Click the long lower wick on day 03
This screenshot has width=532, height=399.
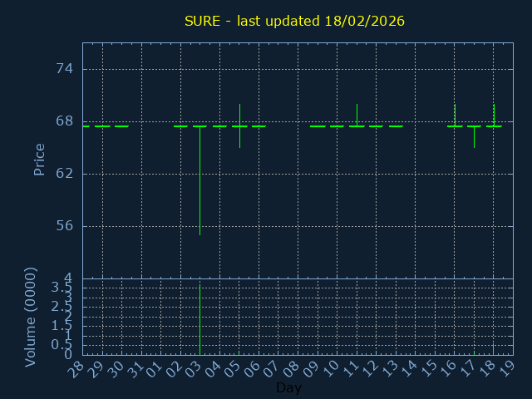[199, 183]
